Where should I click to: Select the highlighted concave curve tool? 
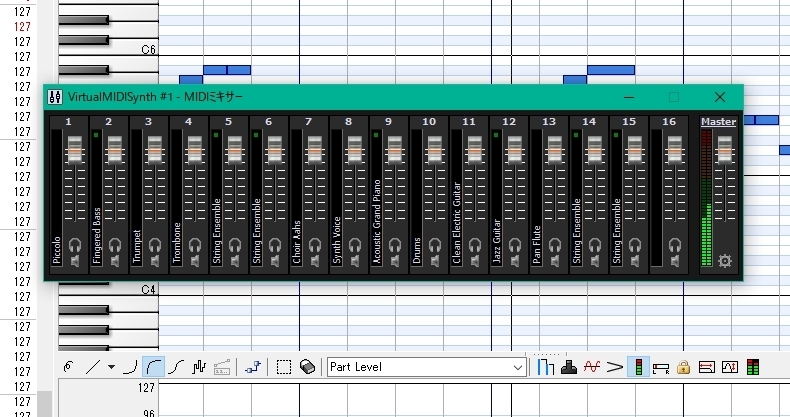point(153,367)
